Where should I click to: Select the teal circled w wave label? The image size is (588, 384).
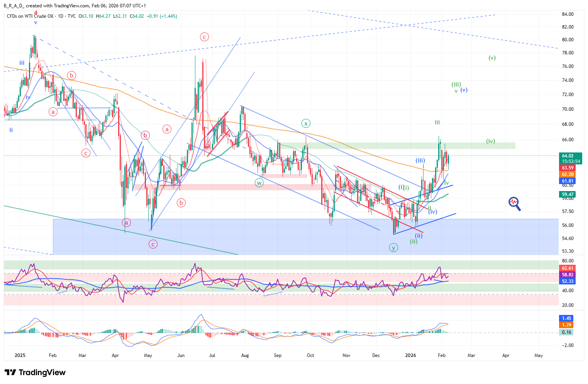[259, 183]
